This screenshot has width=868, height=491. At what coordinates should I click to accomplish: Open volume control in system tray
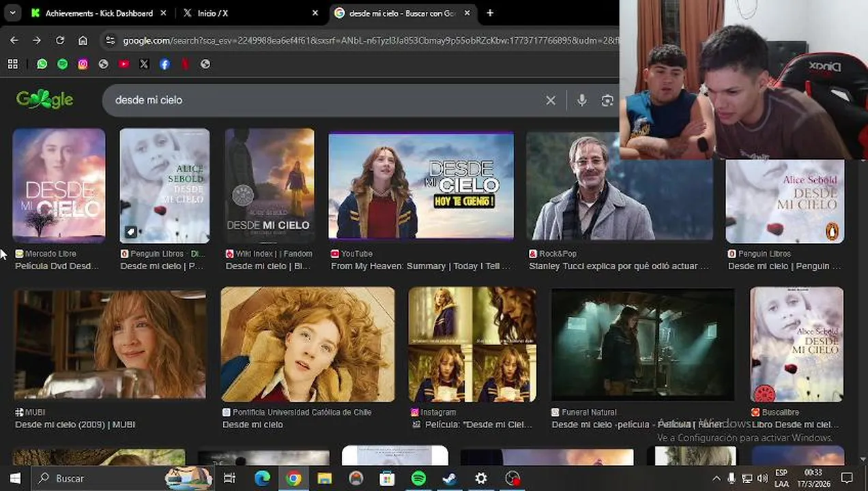click(762, 479)
